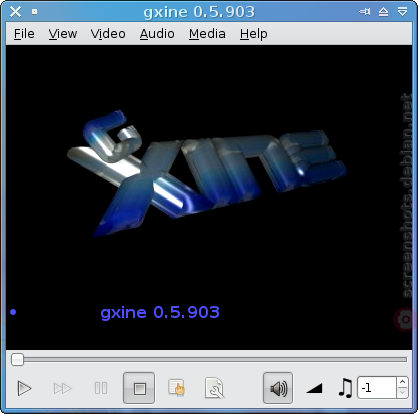Decrease audio channel with down arrow

[x=402, y=393]
